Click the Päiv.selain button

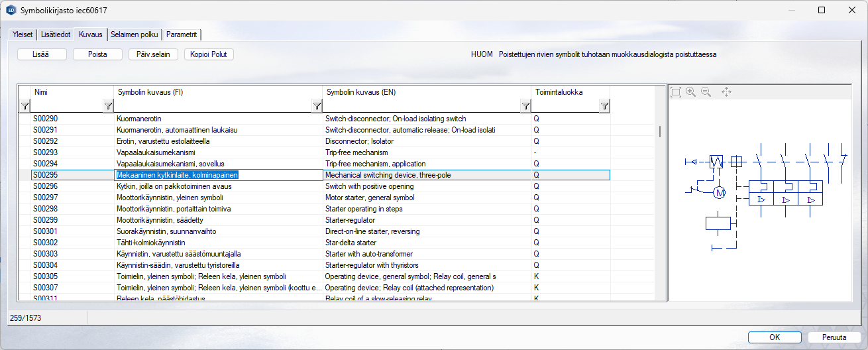[153, 54]
